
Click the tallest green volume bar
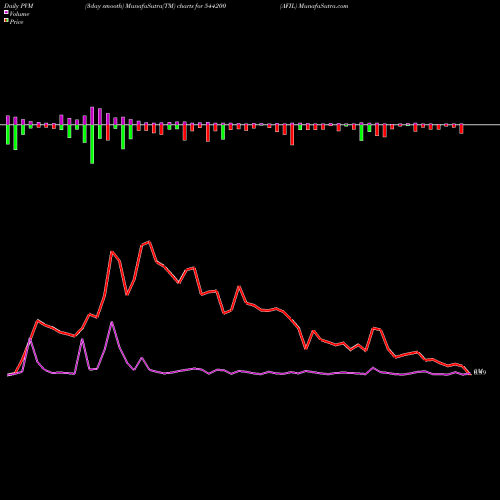92,144
